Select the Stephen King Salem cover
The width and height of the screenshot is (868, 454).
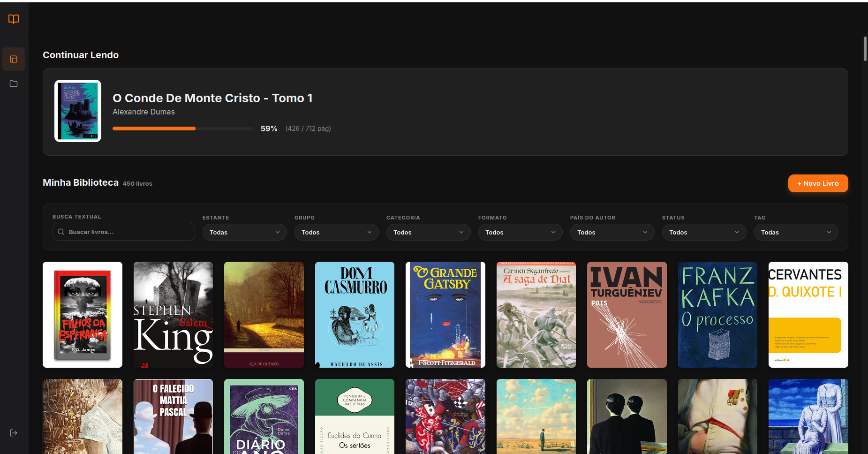pos(173,315)
